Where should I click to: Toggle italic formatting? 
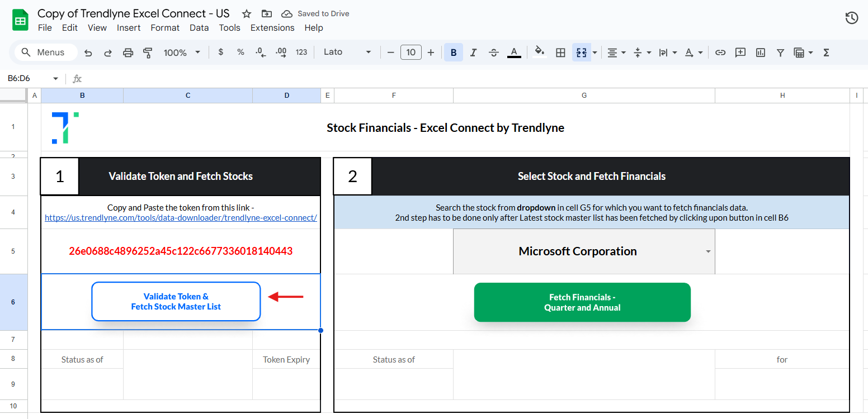click(x=473, y=53)
